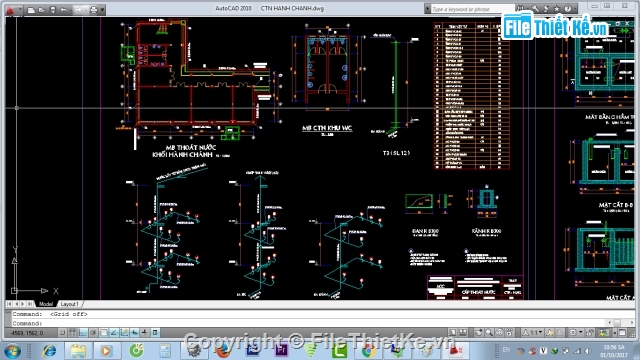Expand the Quick Access Toolbar customize arrow

102,10
